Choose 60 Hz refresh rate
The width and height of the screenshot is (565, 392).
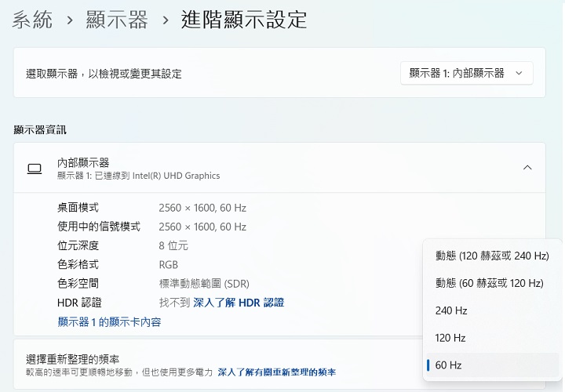click(492, 365)
